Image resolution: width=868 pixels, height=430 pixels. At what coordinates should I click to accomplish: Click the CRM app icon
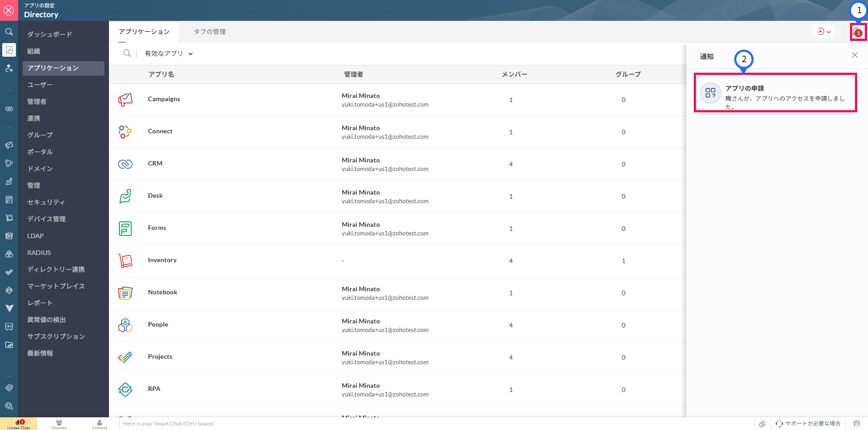click(x=125, y=164)
